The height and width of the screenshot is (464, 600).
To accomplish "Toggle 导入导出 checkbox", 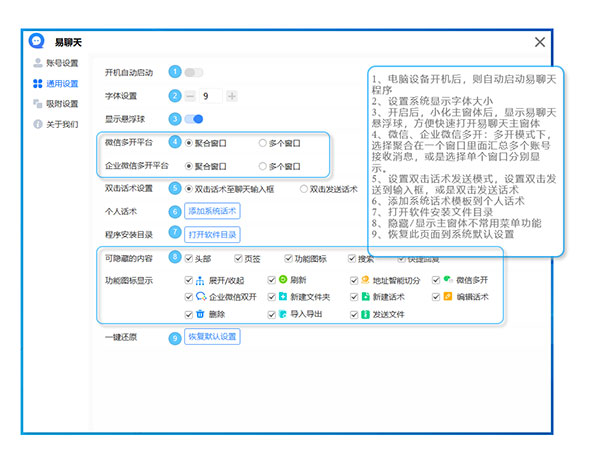I will [x=272, y=314].
